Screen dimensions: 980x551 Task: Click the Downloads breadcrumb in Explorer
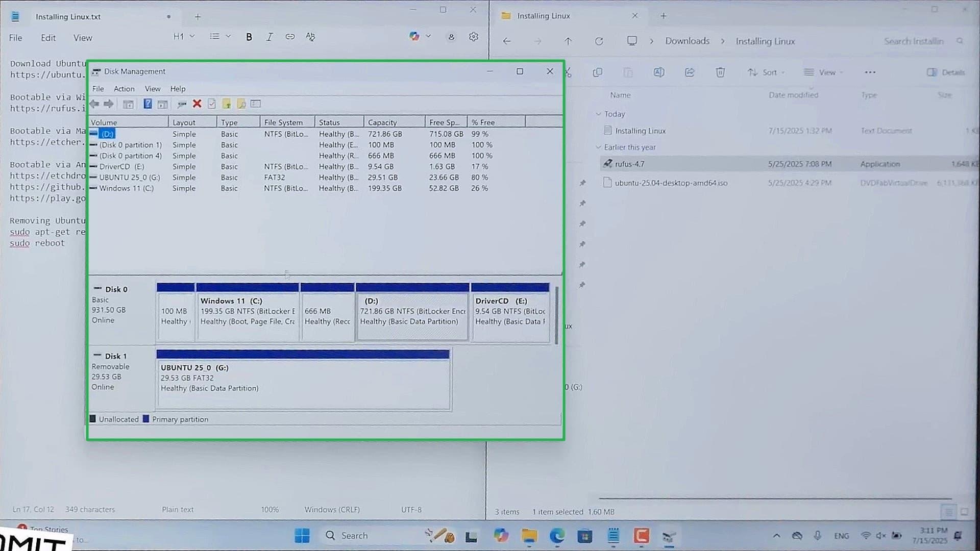pyautogui.click(x=687, y=41)
